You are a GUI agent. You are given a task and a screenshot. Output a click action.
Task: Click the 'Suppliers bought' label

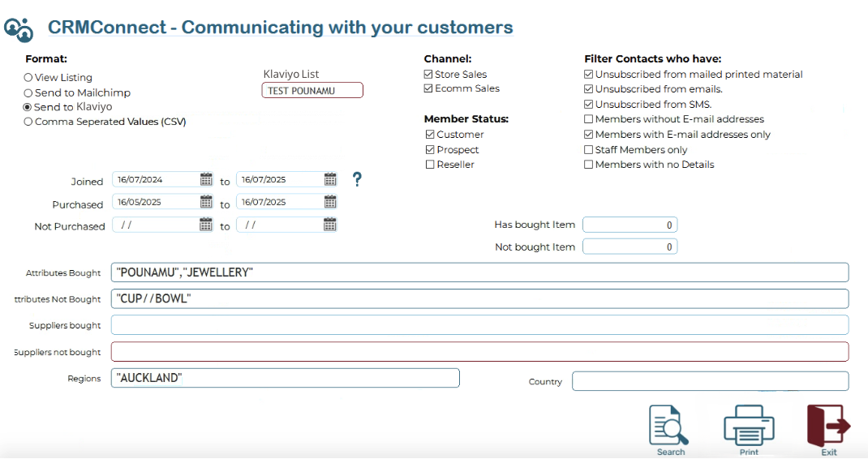pyautogui.click(x=65, y=325)
